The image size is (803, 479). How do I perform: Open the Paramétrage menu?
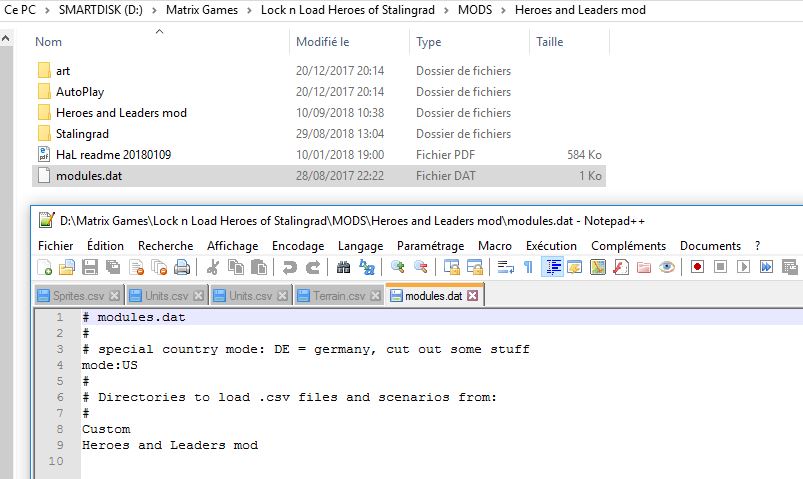point(430,246)
